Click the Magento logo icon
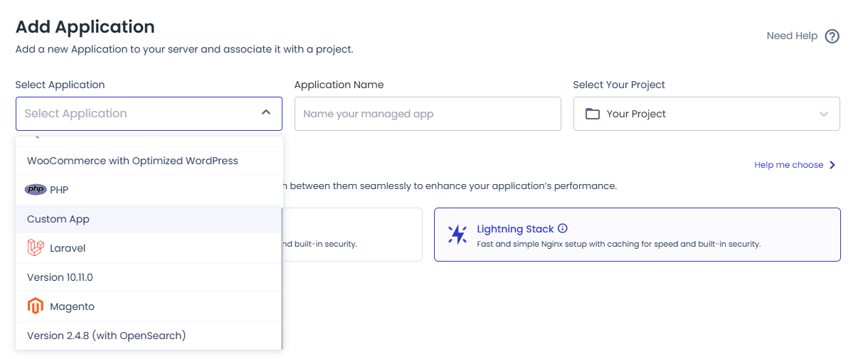This screenshot has width=868, height=359. (x=36, y=306)
